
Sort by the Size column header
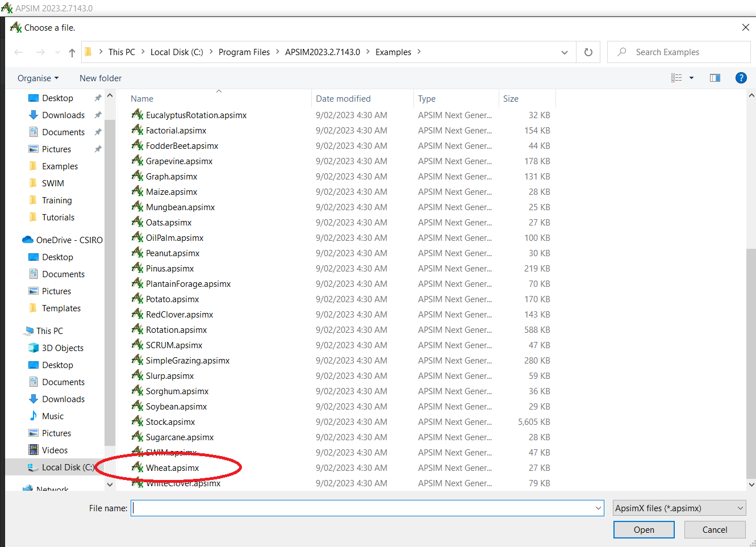point(511,99)
